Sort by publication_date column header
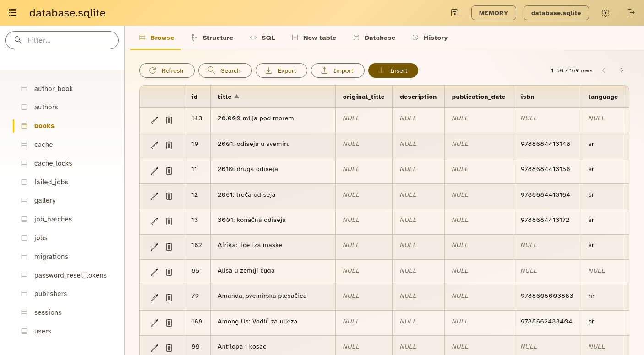 (x=479, y=97)
